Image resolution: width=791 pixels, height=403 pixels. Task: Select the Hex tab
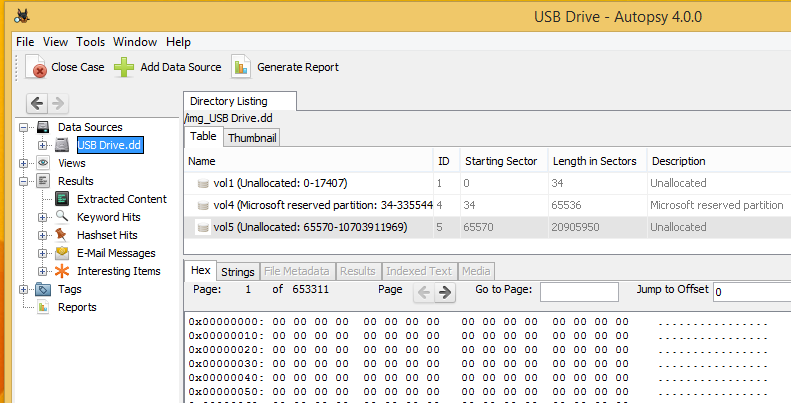pos(200,271)
